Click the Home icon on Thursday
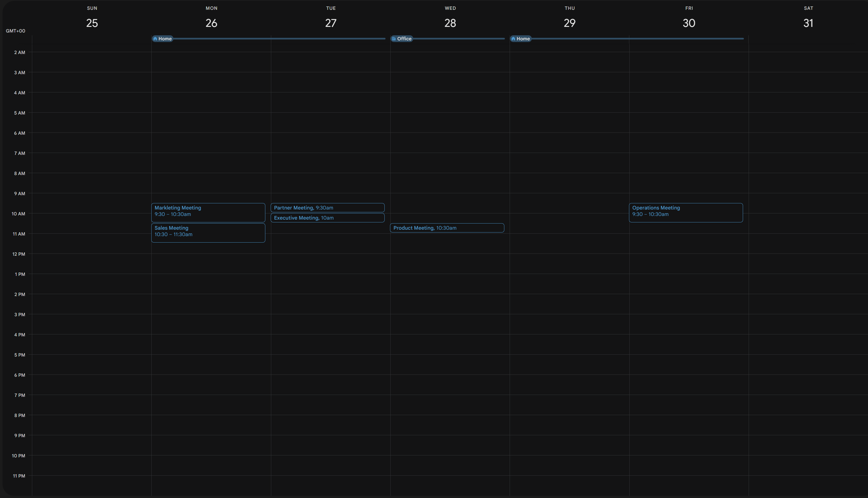This screenshot has height=498, width=868. tap(513, 39)
